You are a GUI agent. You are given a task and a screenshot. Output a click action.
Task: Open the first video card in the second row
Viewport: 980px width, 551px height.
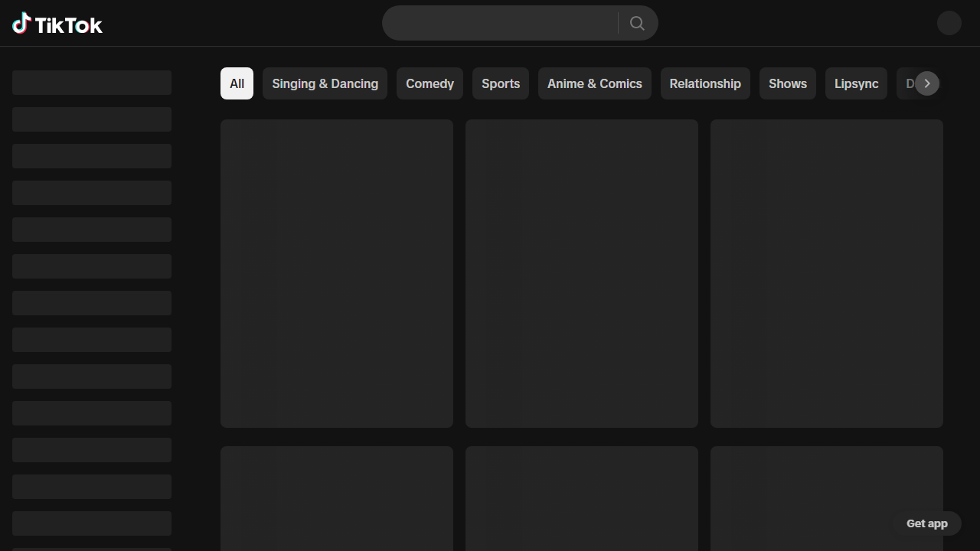pos(337,497)
